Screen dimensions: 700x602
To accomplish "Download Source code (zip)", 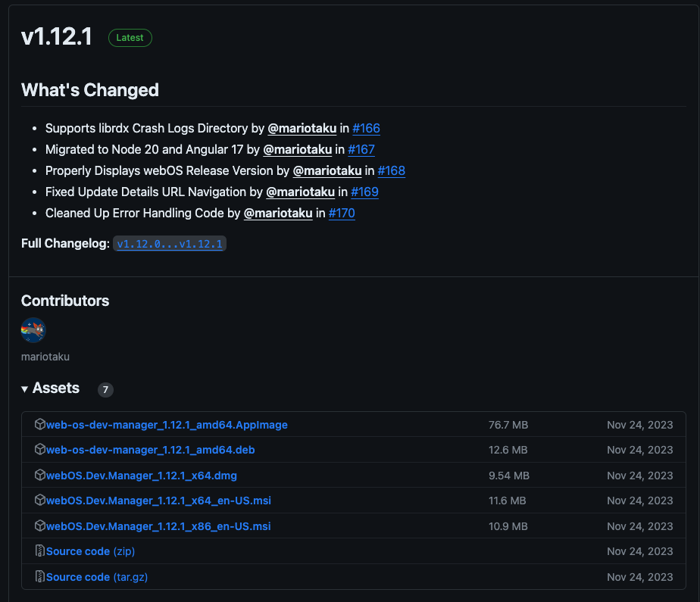I will (91, 551).
